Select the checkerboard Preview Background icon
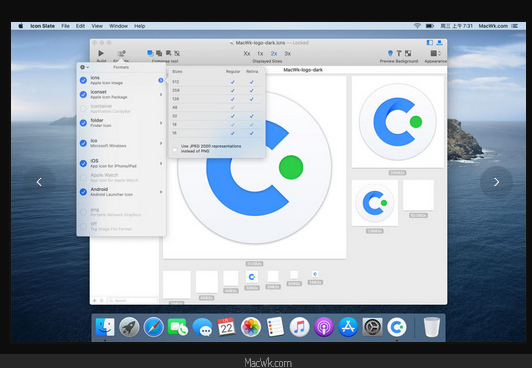Viewport: 532px width, 368px height. [408, 53]
